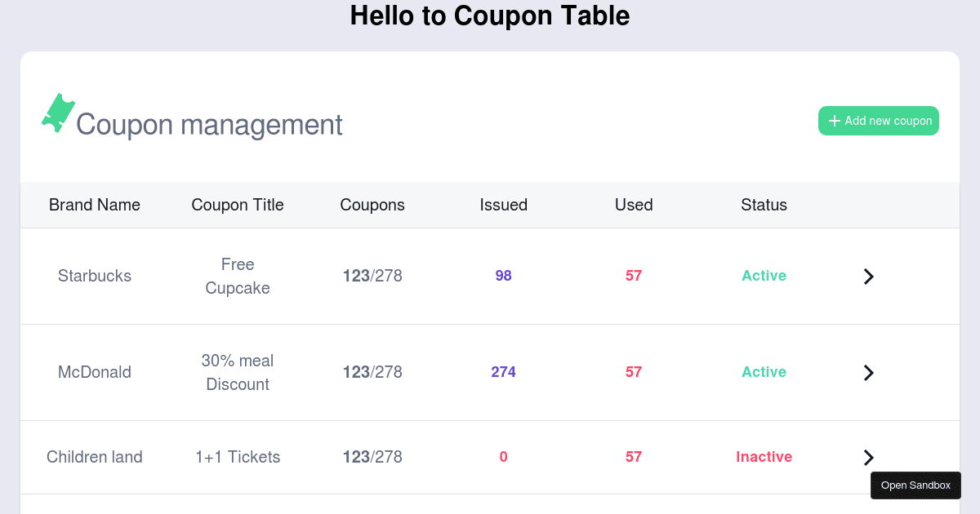Select the Issued column header
The width and height of the screenshot is (980, 514).
pos(503,205)
